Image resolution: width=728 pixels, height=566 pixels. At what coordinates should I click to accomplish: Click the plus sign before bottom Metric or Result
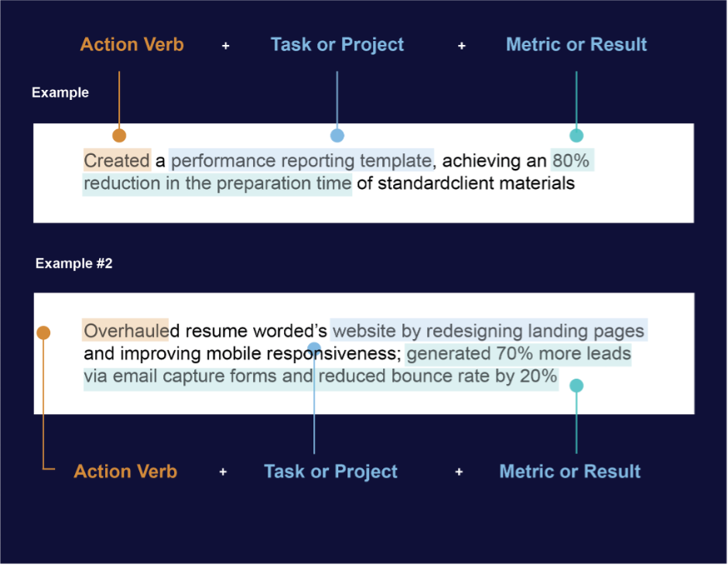459,472
